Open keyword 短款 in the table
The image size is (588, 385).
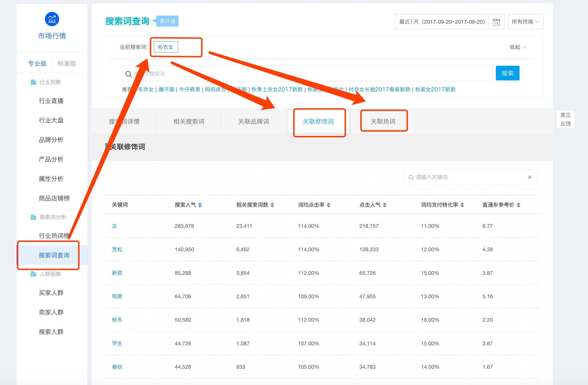coord(117,296)
